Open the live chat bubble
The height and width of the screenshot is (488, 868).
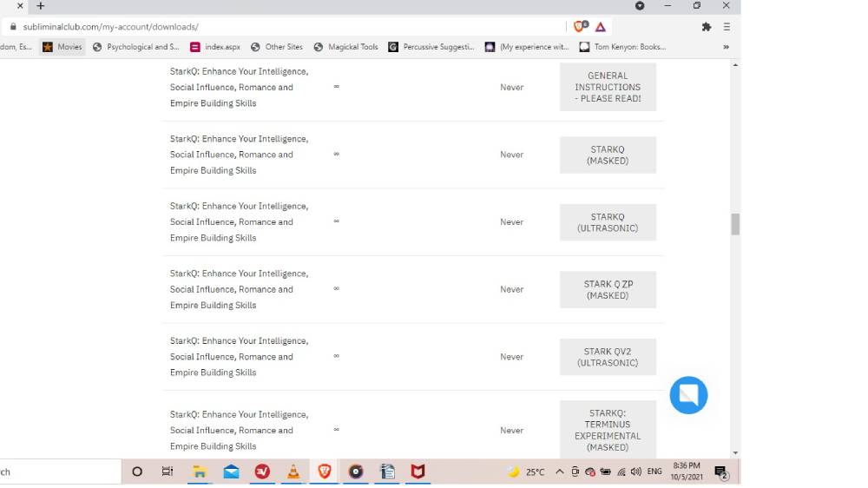[x=688, y=395]
